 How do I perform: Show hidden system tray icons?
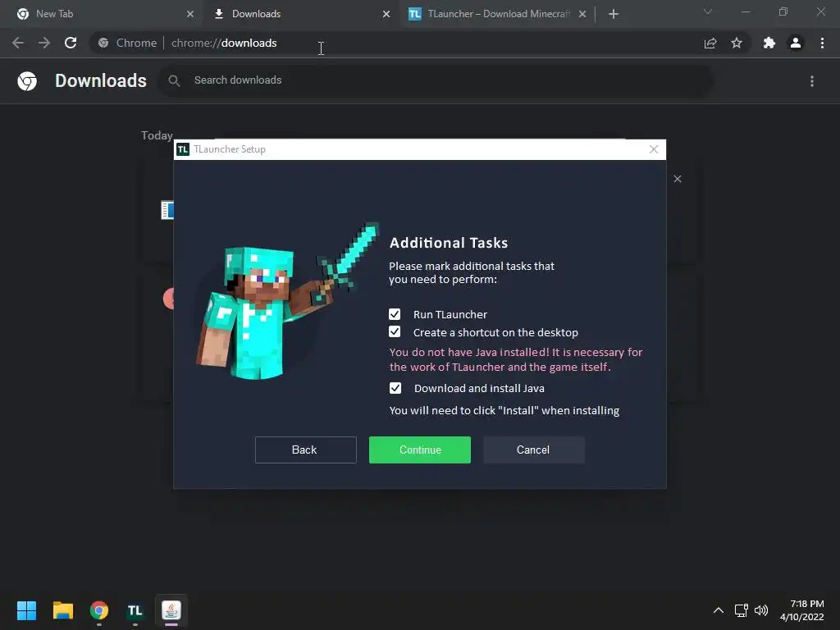click(x=719, y=610)
